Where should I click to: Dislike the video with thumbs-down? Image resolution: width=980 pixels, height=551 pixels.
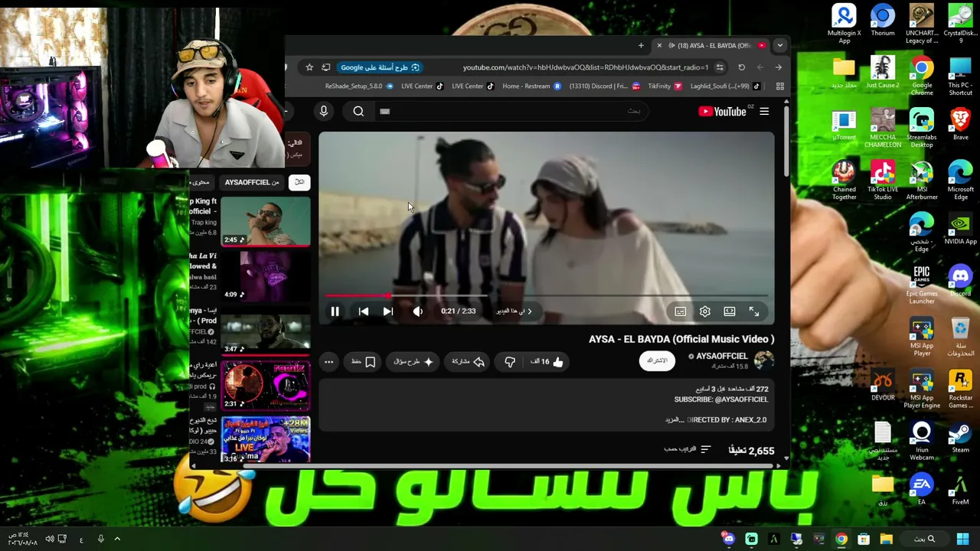pos(510,362)
